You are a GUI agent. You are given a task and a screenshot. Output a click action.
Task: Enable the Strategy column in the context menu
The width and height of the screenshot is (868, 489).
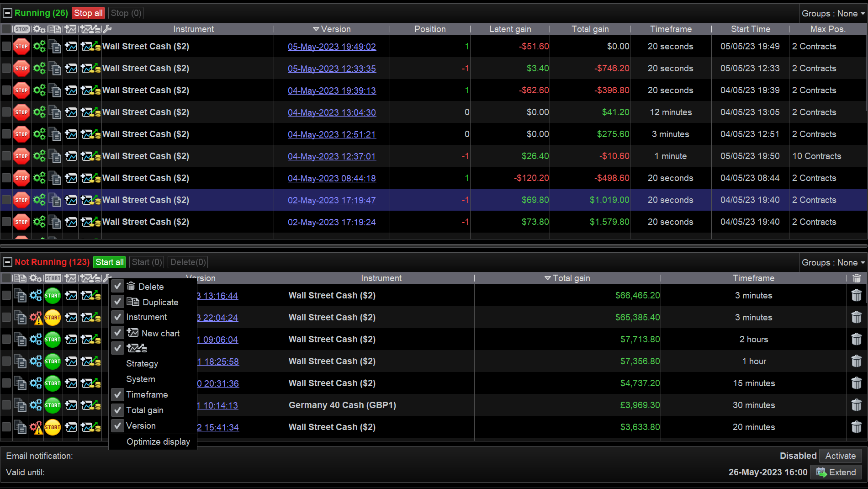153,364
